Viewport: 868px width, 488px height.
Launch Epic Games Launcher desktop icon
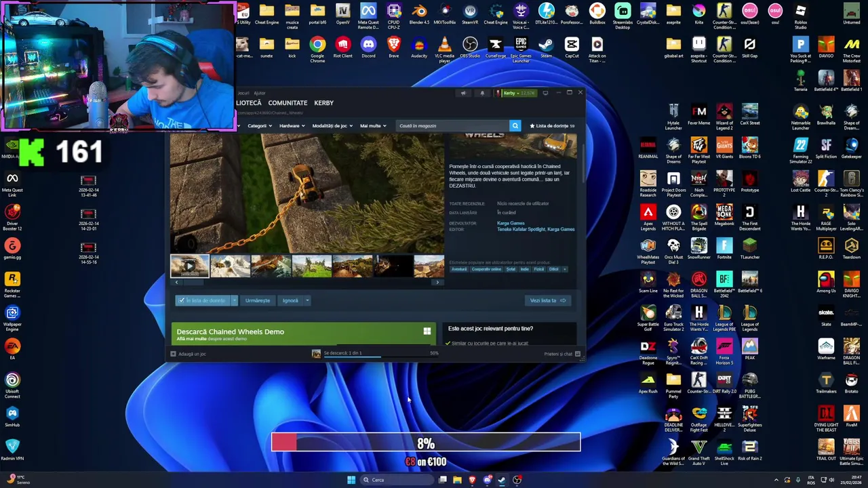click(x=521, y=49)
